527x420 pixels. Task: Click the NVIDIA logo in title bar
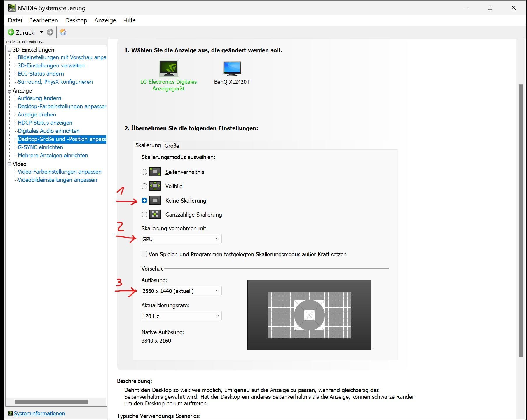12,8
